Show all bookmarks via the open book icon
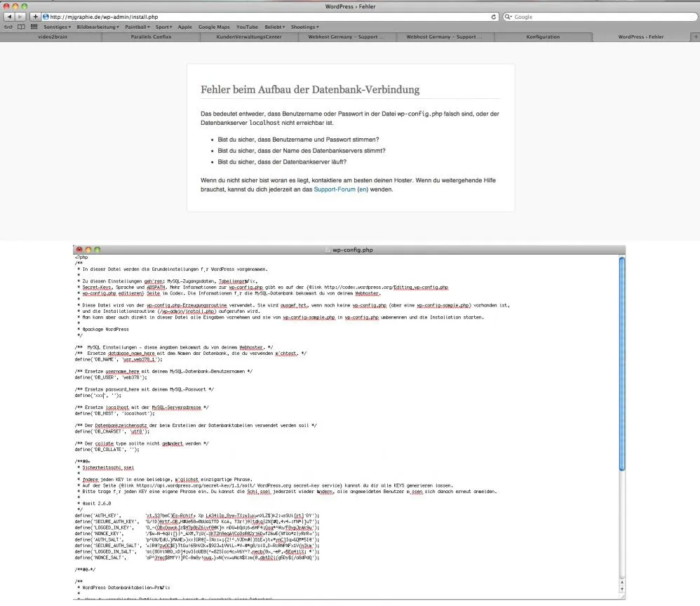The image size is (700, 606). [21, 27]
